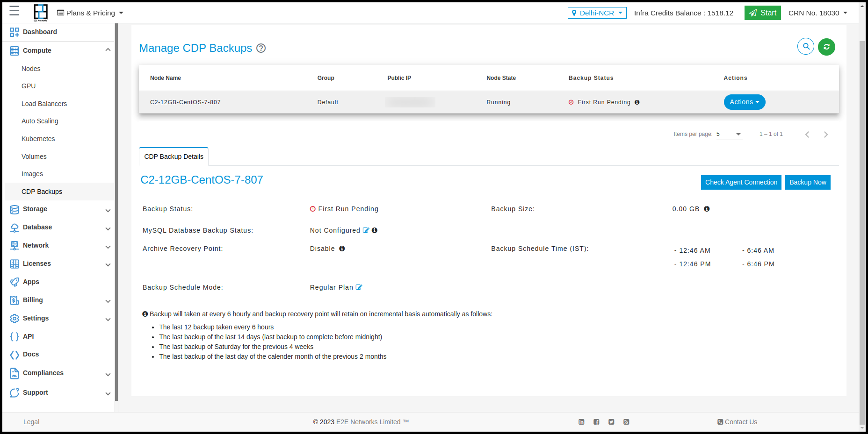Open Facebook footer icon
The width and height of the screenshot is (868, 434).
point(596,422)
